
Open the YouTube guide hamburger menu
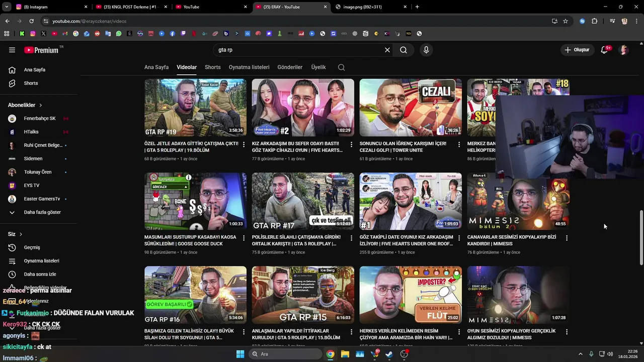(12, 50)
